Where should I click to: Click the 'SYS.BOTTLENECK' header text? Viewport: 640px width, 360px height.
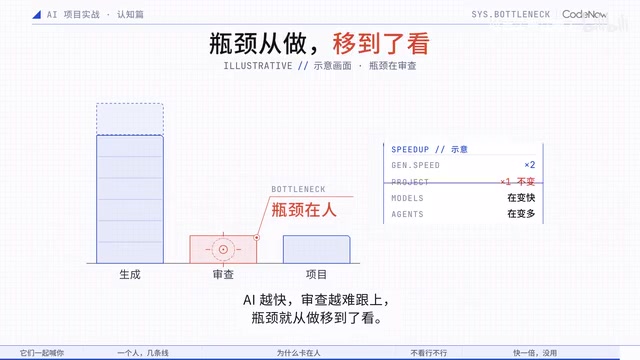511,14
